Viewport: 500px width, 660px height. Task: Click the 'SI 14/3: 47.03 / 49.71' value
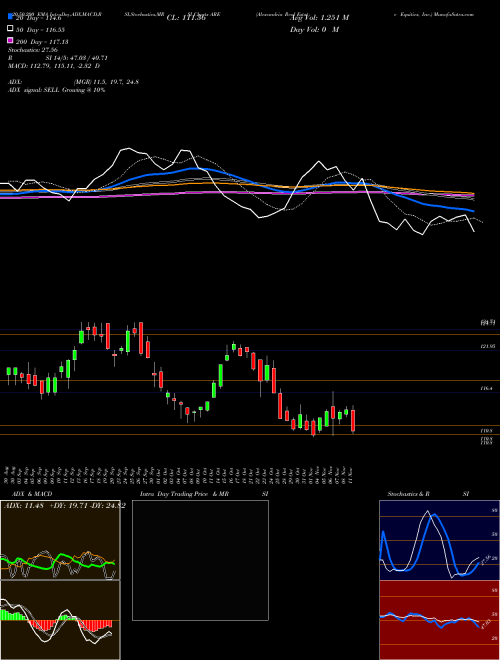(x=75, y=58)
